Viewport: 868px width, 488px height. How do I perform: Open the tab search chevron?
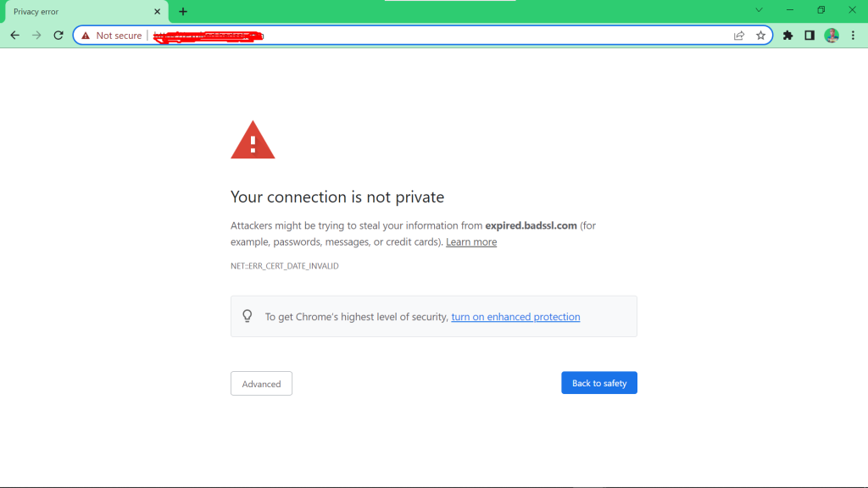pos(759,10)
